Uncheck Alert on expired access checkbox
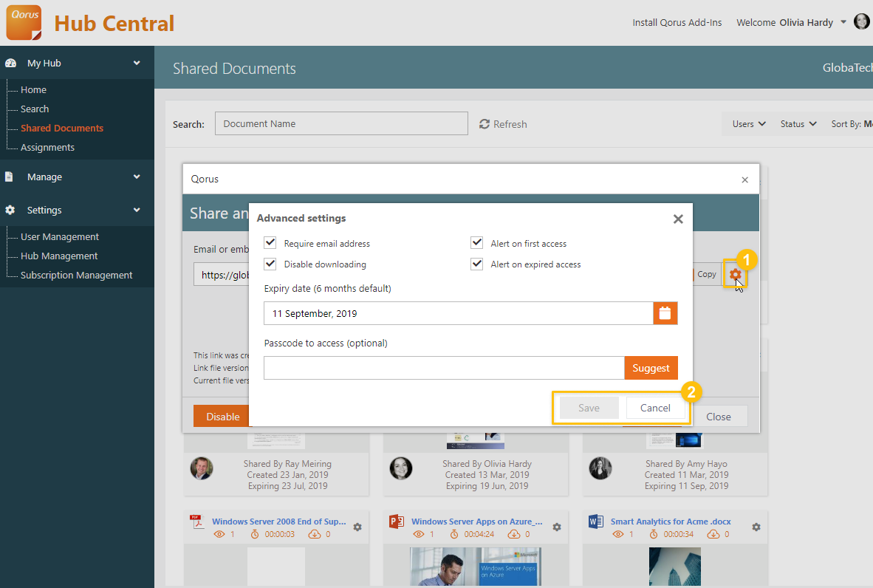The height and width of the screenshot is (588, 873). point(476,264)
